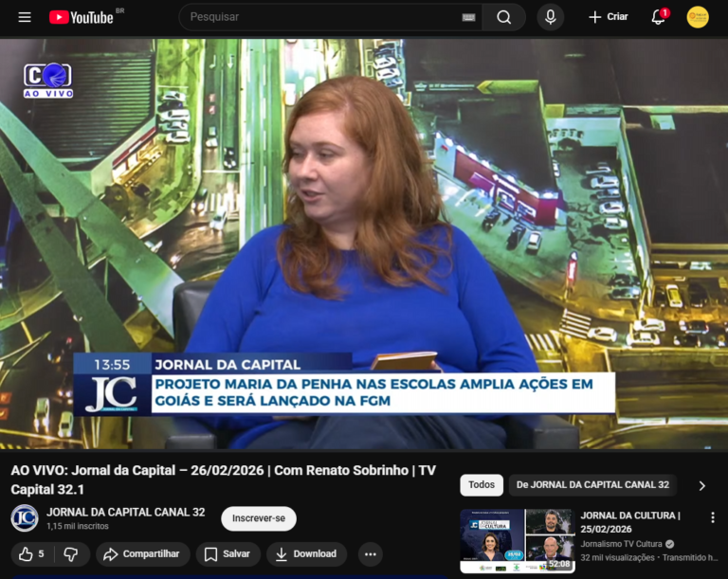Open the notifications bell
This screenshot has height=579, width=728.
click(658, 17)
